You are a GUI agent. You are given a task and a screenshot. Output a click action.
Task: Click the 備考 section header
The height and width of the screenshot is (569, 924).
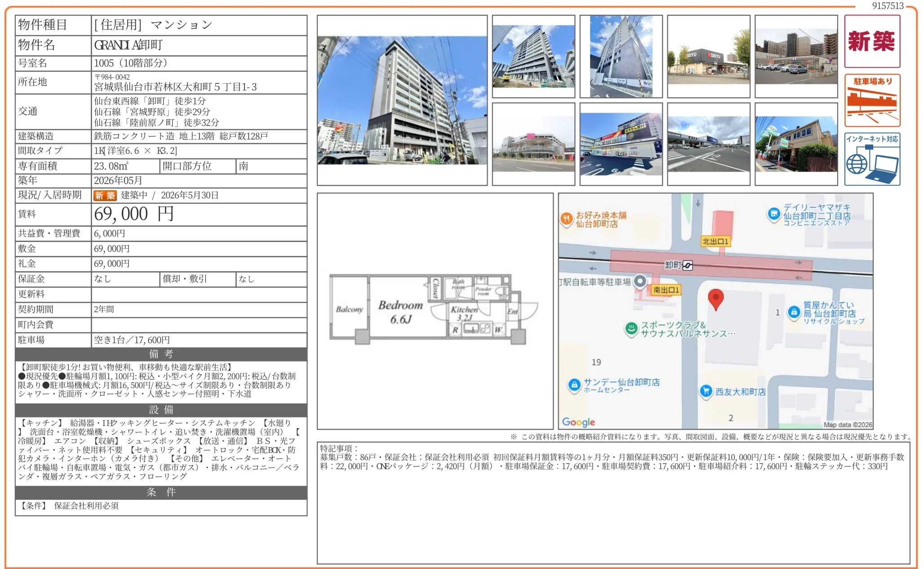click(161, 354)
